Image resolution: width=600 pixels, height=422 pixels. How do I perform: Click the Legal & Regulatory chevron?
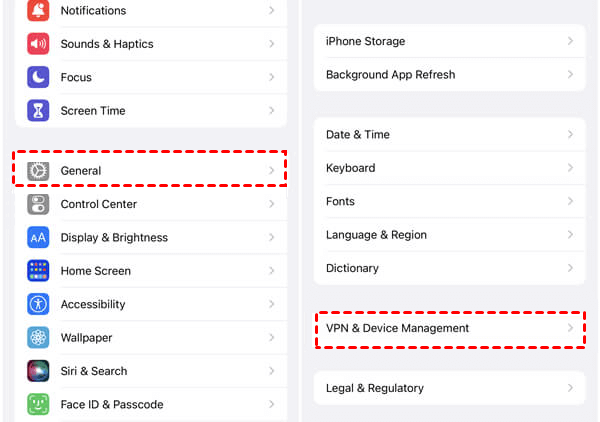570,388
